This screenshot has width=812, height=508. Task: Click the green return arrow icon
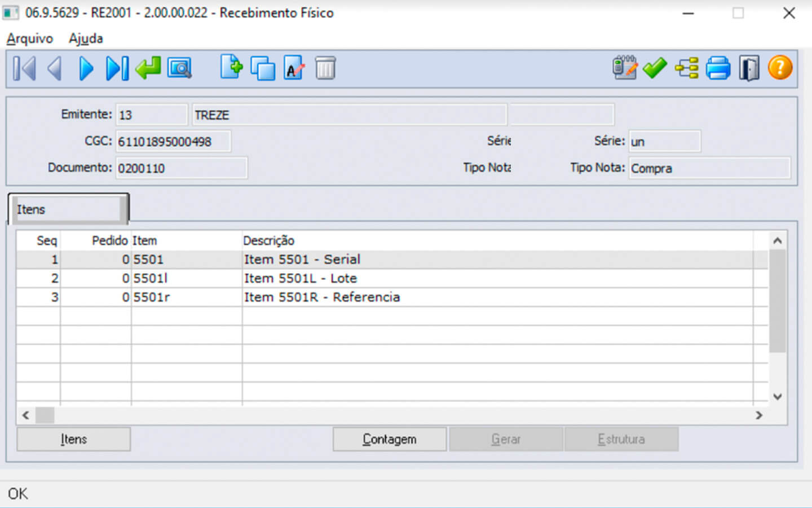(x=148, y=69)
